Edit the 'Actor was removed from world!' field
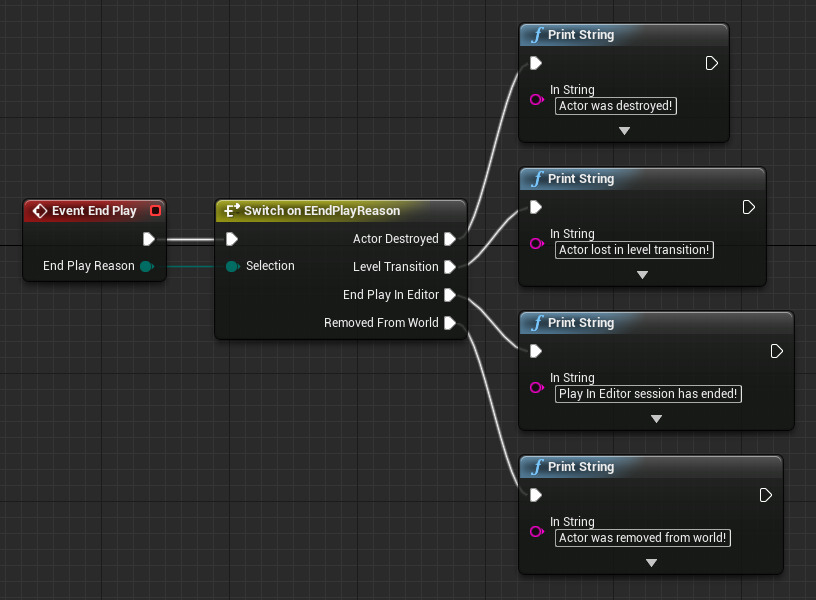Image resolution: width=816 pixels, height=600 pixels. click(642, 538)
